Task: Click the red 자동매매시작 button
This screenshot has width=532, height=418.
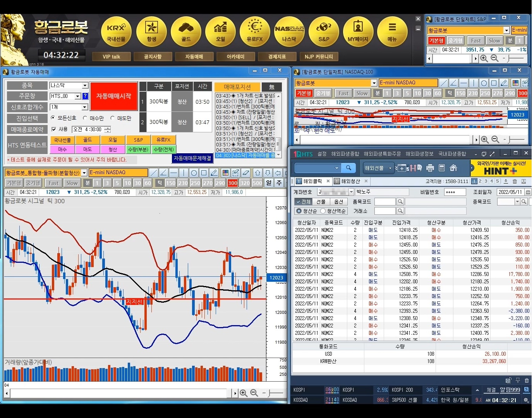Action: click(114, 96)
